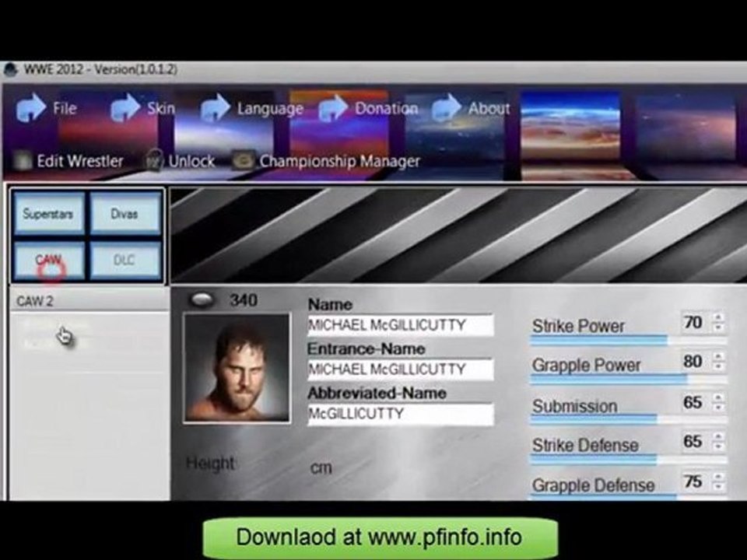The width and height of the screenshot is (747, 560).
Task: Click the oval indicator next to 340
Action: [x=202, y=299]
